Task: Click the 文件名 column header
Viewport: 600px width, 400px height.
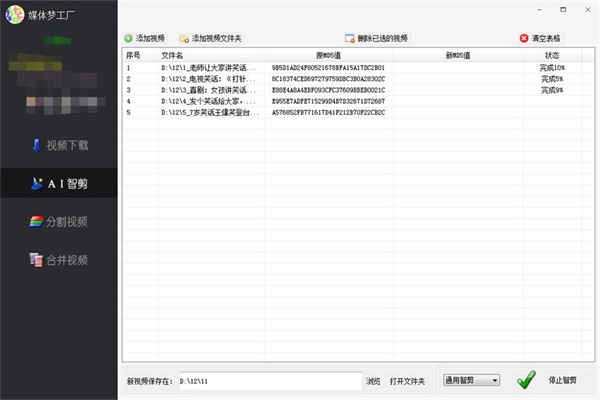Action: click(172, 56)
